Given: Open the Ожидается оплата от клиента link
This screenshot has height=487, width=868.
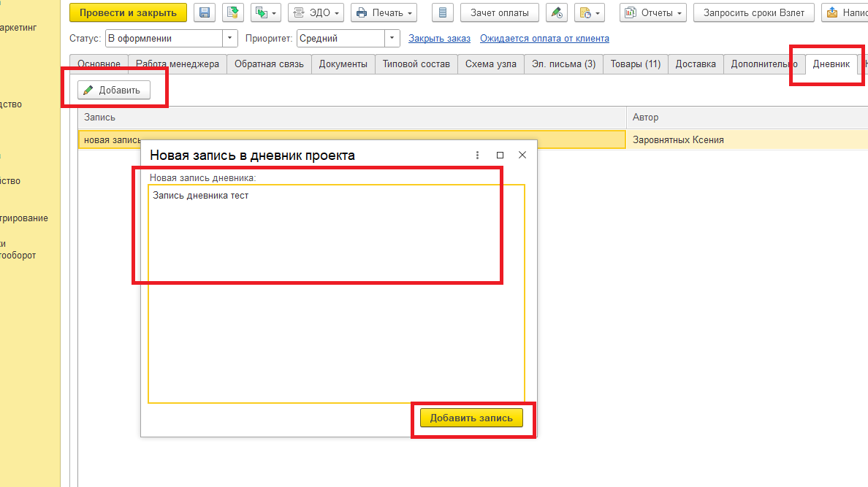Looking at the screenshot, I should (x=545, y=38).
